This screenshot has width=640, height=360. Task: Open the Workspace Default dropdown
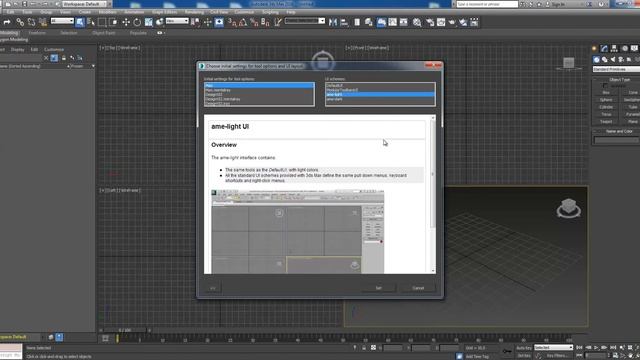(84, 4)
